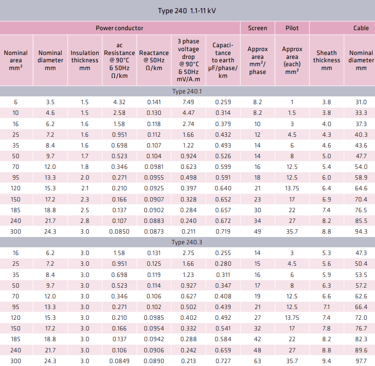Click the reactance cell 0.0906
The image size is (375, 366).
pos(154,350)
